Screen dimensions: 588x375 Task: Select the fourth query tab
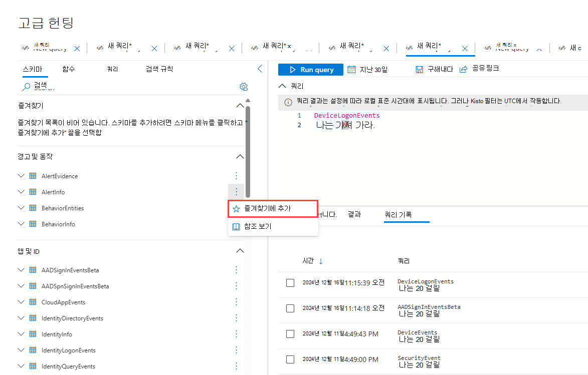(277, 46)
